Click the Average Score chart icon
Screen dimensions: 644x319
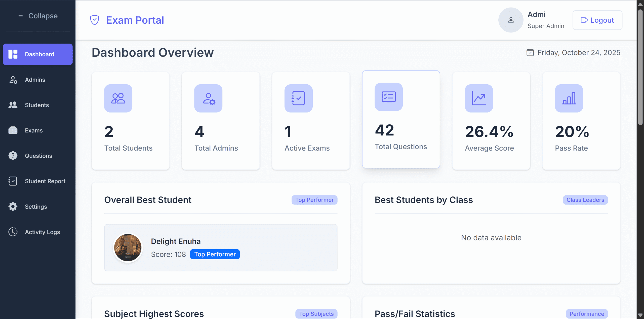coord(479,98)
